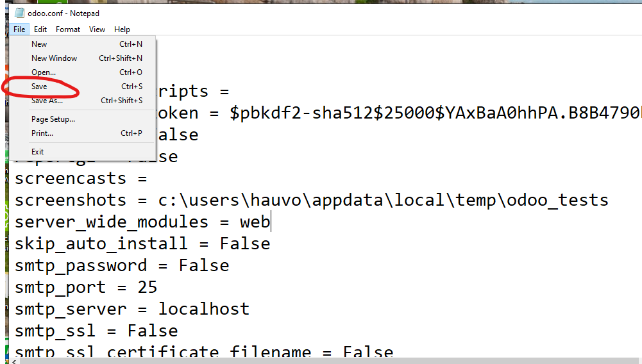
Task: Open the File menu
Action: pyautogui.click(x=19, y=29)
